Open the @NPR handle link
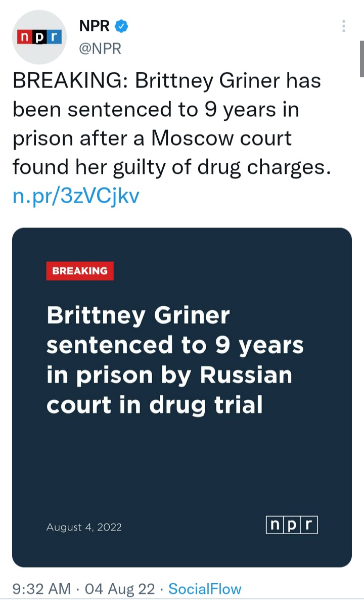This screenshot has height=606, width=364. tap(100, 49)
